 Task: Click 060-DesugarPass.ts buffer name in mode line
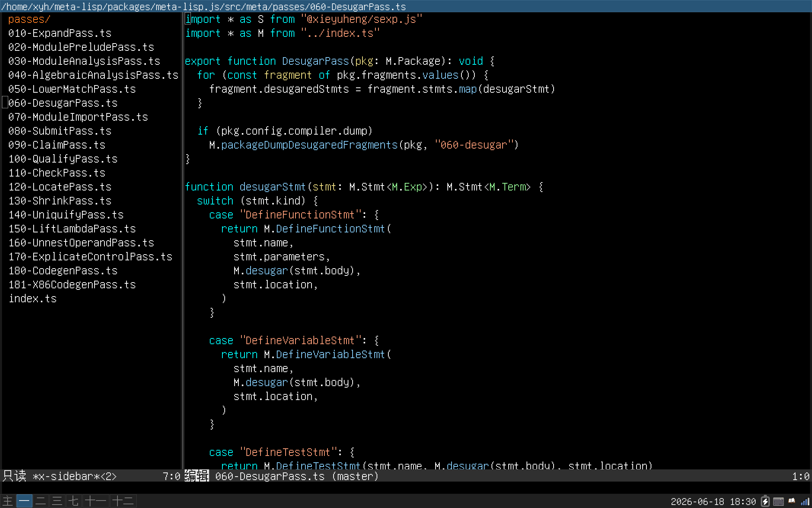(x=270, y=476)
